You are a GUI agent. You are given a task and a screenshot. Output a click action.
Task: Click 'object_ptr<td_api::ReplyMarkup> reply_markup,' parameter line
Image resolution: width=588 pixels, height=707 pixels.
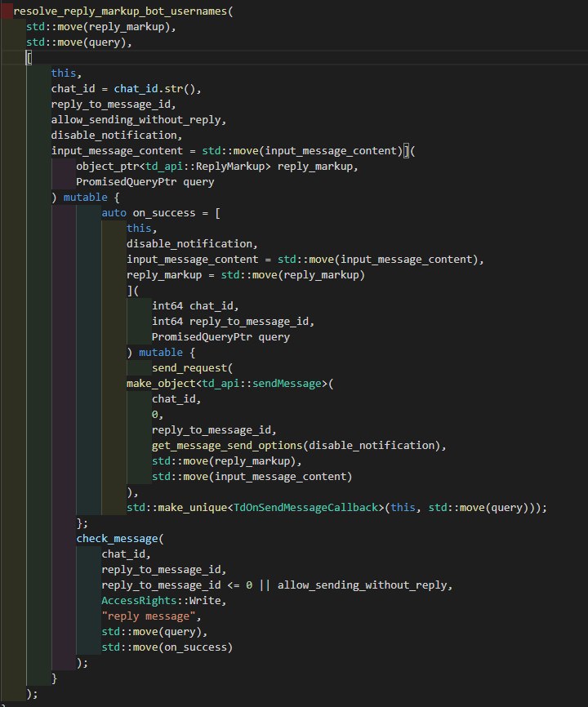(x=217, y=167)
